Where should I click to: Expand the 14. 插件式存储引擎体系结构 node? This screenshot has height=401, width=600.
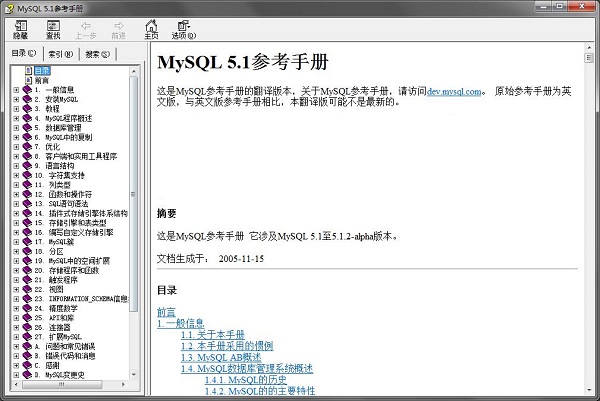point(16,214)
